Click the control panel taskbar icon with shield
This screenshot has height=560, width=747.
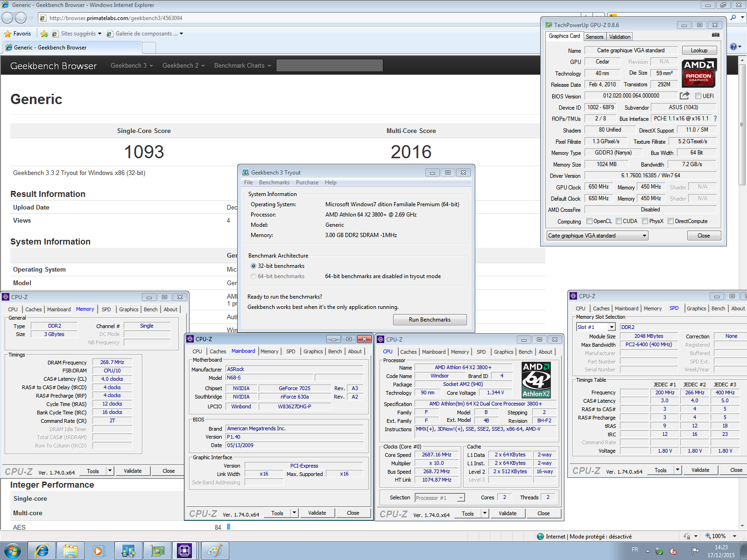(x=128, y=551)
